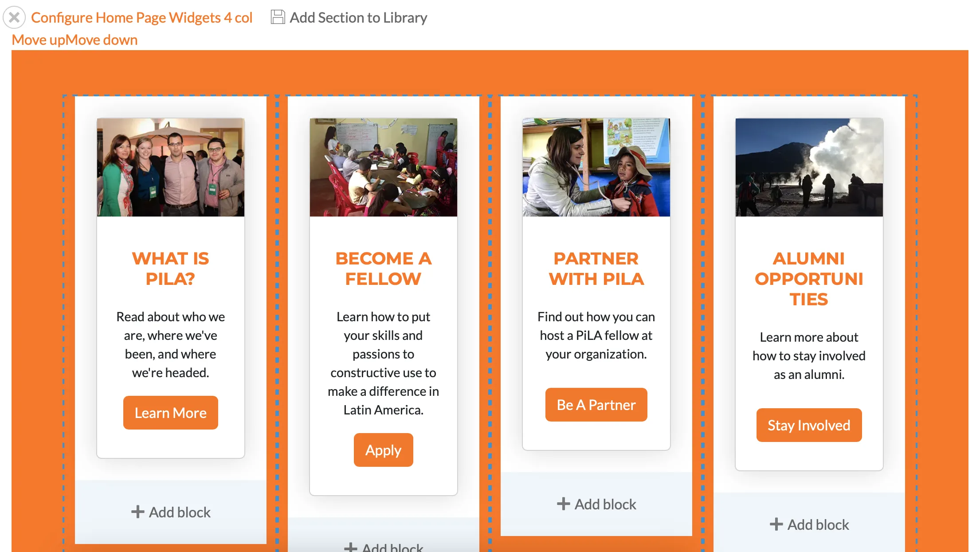Select the classroom photo in the Become A Fellow card
Screen dimensions: 980x552
(384, 167)
